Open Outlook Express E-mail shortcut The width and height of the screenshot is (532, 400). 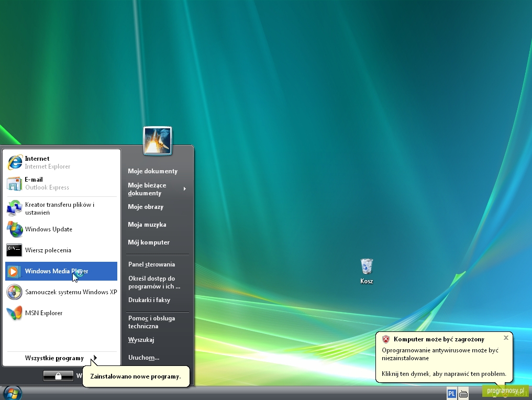(61, 184)
